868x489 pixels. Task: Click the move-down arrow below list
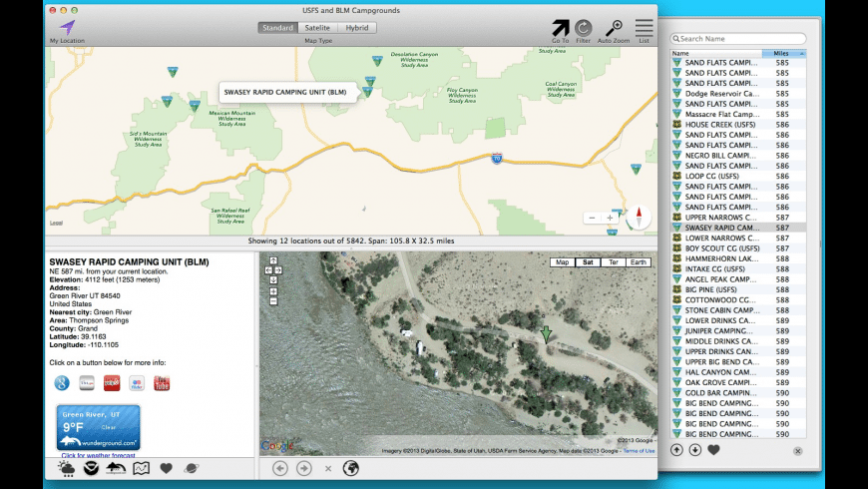[694, 450]
